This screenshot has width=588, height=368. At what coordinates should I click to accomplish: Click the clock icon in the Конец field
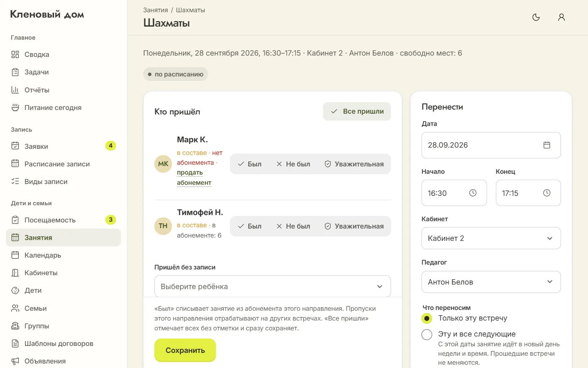click(x=547, y=193)
